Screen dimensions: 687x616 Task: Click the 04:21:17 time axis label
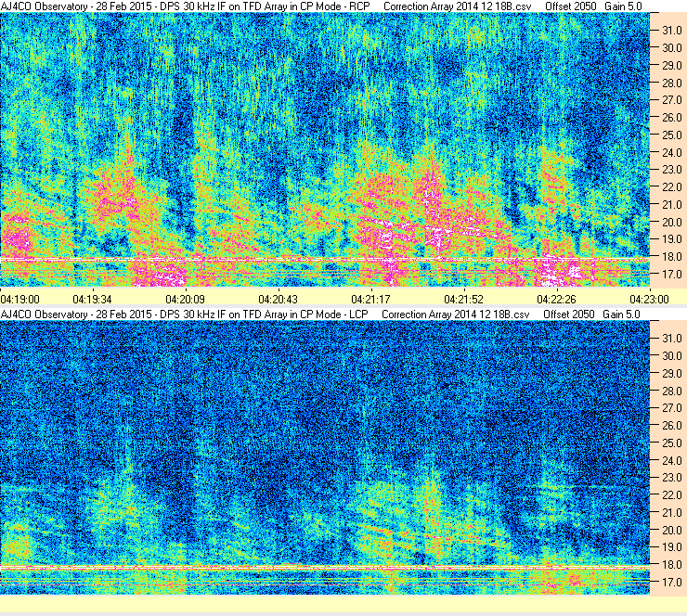pos(370,300)
